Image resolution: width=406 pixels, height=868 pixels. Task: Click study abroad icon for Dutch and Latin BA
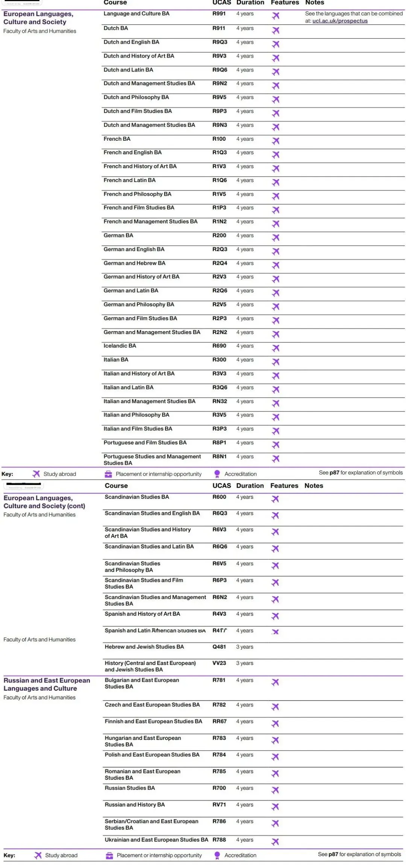pos(276,72)
